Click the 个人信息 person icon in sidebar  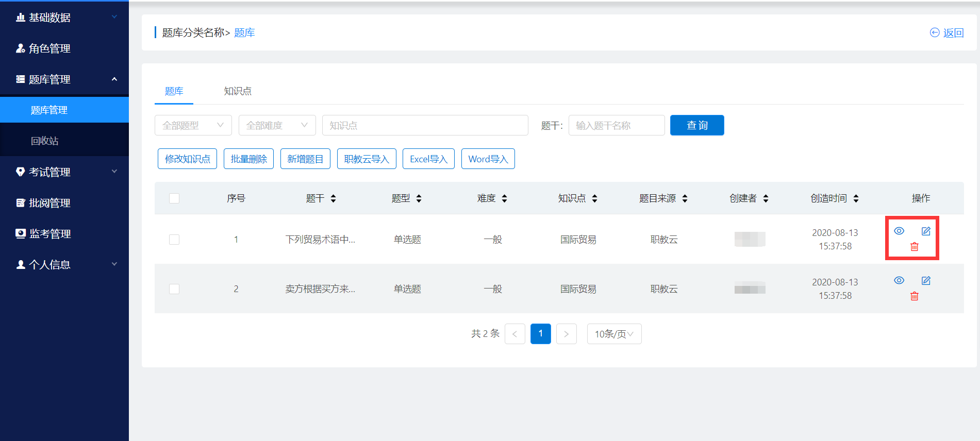21,265
